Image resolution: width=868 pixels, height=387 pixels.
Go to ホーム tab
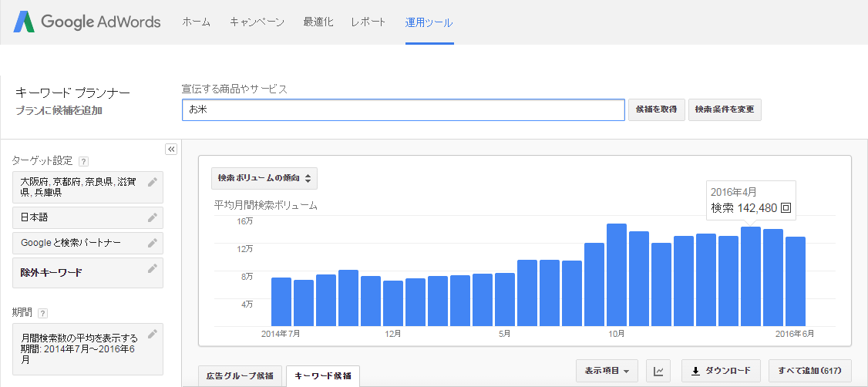196,22
